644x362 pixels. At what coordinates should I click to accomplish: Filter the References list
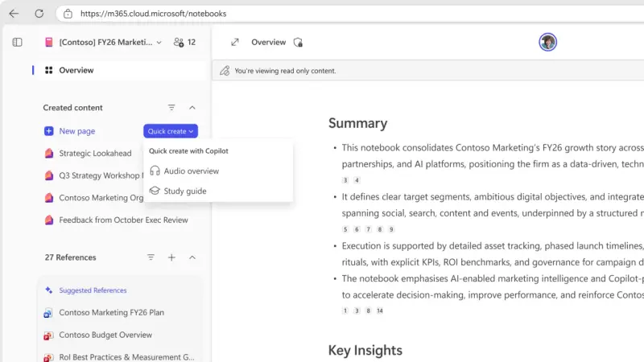tap(151, 257)
